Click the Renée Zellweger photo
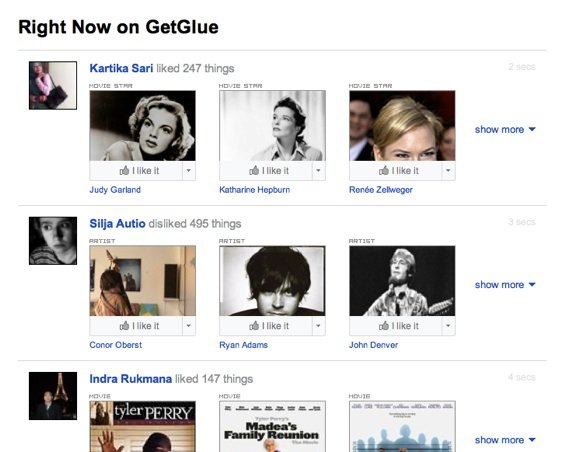 point(402,126)
